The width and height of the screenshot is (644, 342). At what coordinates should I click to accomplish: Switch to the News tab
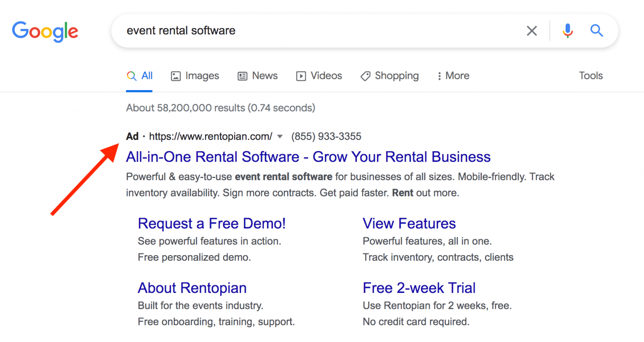257,76
